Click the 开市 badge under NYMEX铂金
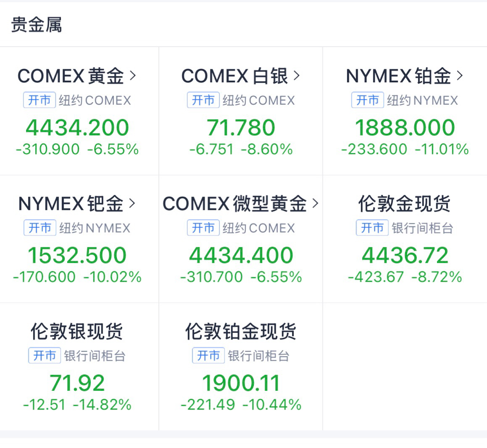The width and height of the screenshot is (487, 448). 368,100
